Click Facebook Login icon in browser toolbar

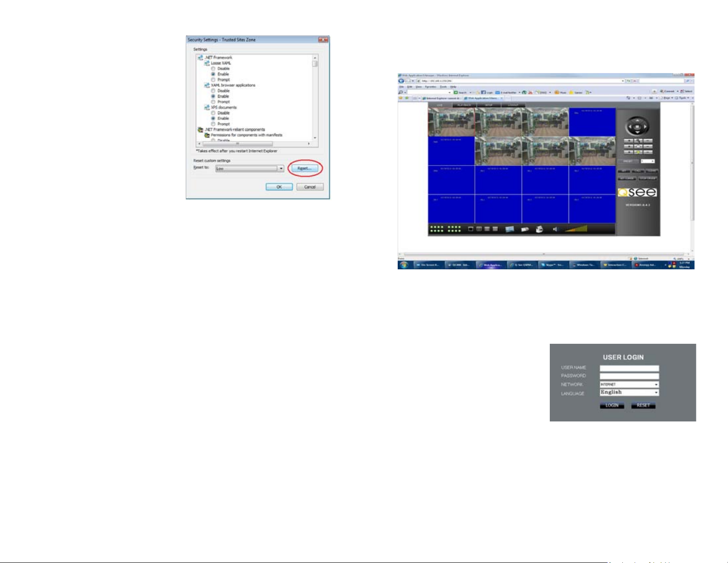click(484, 92)
